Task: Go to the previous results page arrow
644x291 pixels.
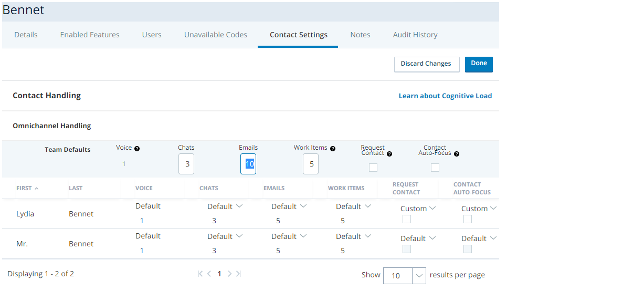Action: coord(209,274)
